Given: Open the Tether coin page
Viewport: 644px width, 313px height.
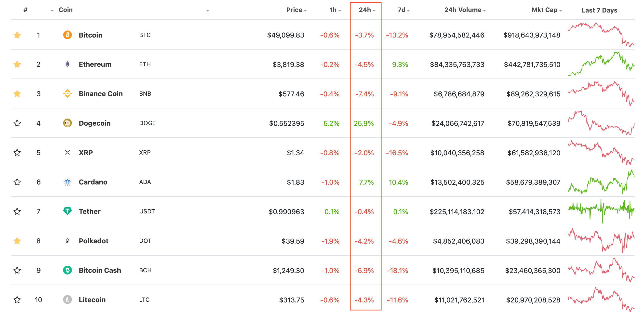Looking at the screenshot, I should tap(90, 211).
